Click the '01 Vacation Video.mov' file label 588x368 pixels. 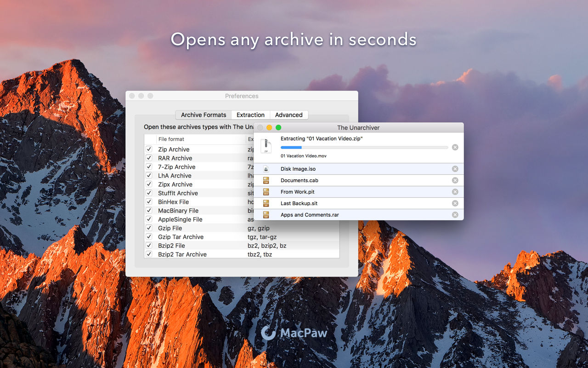point(304,156)
